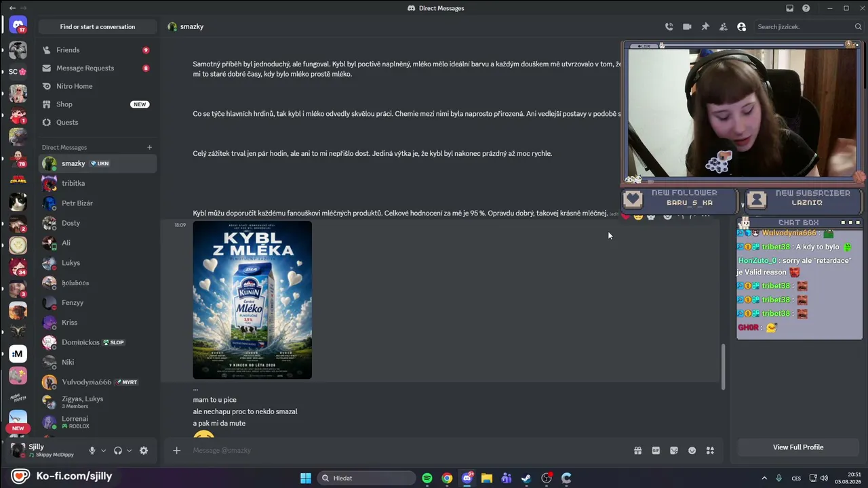Viewport: 868px width, 488px height.
Task: Open Quests
Action: coord(97,122)
